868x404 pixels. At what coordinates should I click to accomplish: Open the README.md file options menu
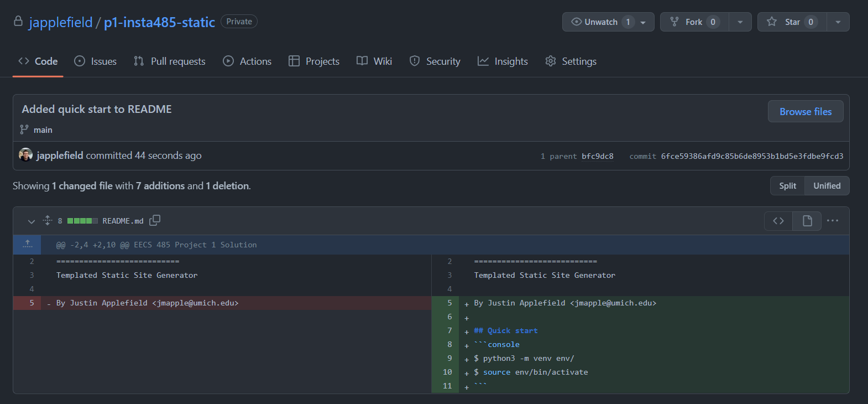(x=833, y=221)
